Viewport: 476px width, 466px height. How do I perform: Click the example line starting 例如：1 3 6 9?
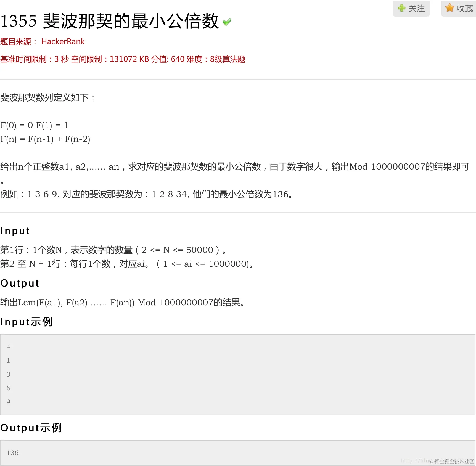146,194
